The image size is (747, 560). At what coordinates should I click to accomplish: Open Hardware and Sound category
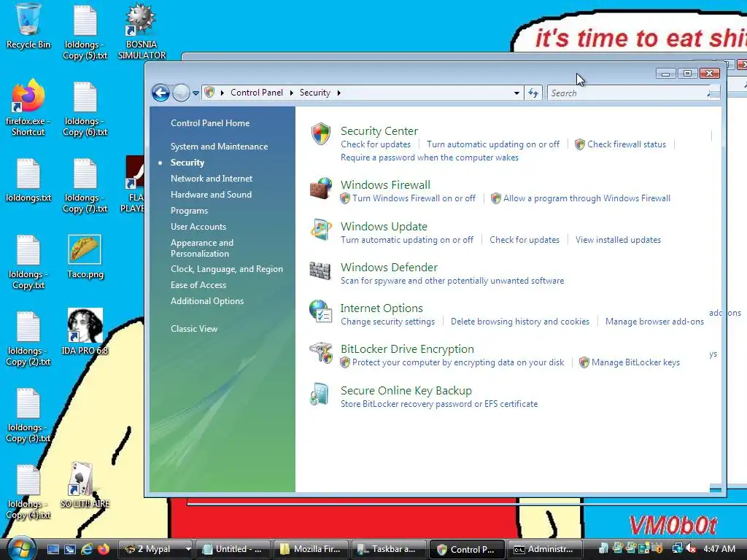[x=211, y=195]
